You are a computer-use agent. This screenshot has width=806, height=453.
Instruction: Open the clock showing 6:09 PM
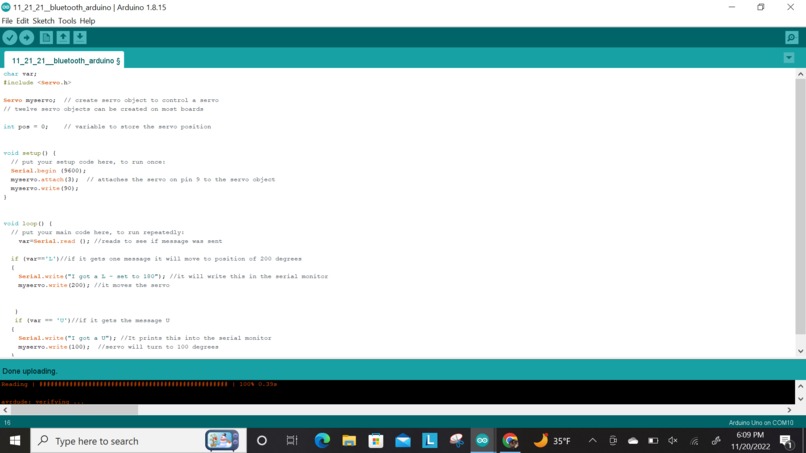(x=750, y=441)
